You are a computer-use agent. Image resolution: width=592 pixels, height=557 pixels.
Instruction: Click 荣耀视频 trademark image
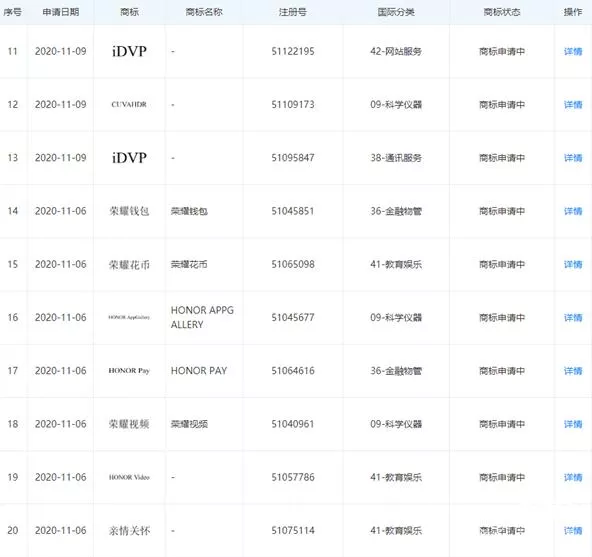click(129, 424)
